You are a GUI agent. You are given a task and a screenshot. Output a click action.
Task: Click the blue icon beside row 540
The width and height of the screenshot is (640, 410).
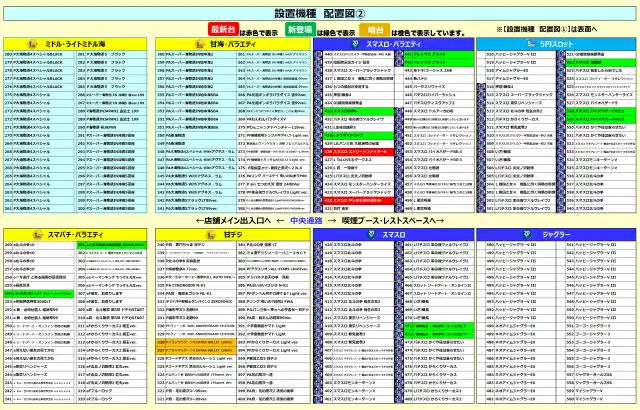561,208
